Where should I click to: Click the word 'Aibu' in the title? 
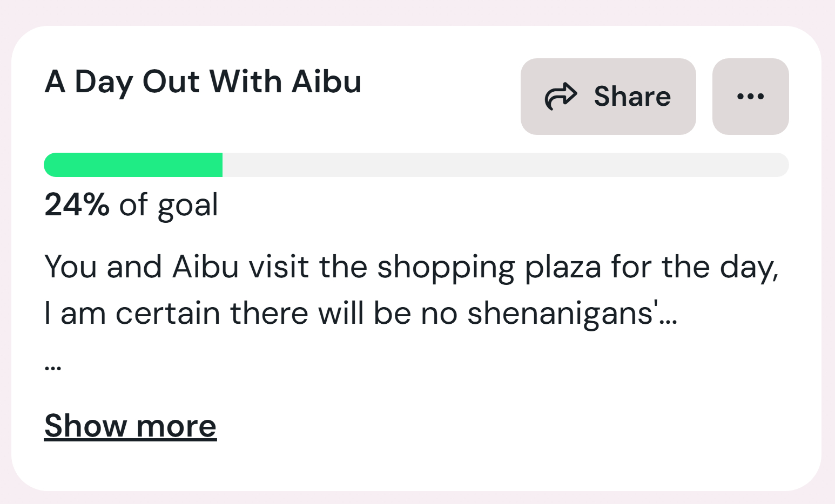coord(326,82)
